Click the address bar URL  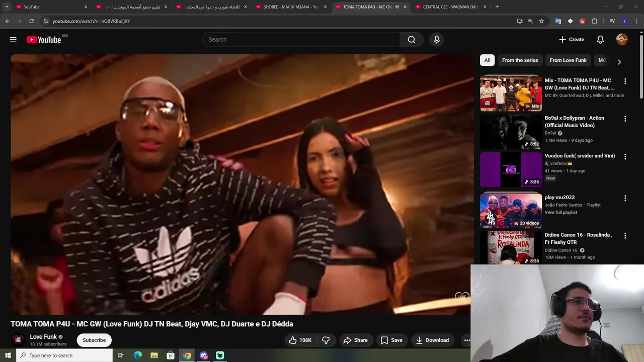[91, 21]
